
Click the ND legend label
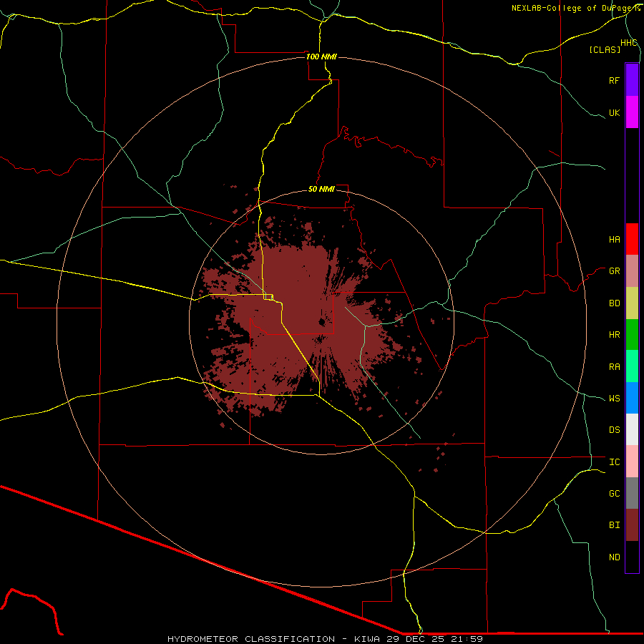[614, 557]
